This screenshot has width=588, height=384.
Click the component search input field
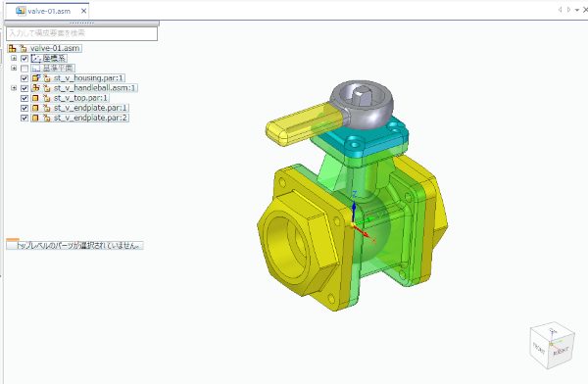pos(81,33)
